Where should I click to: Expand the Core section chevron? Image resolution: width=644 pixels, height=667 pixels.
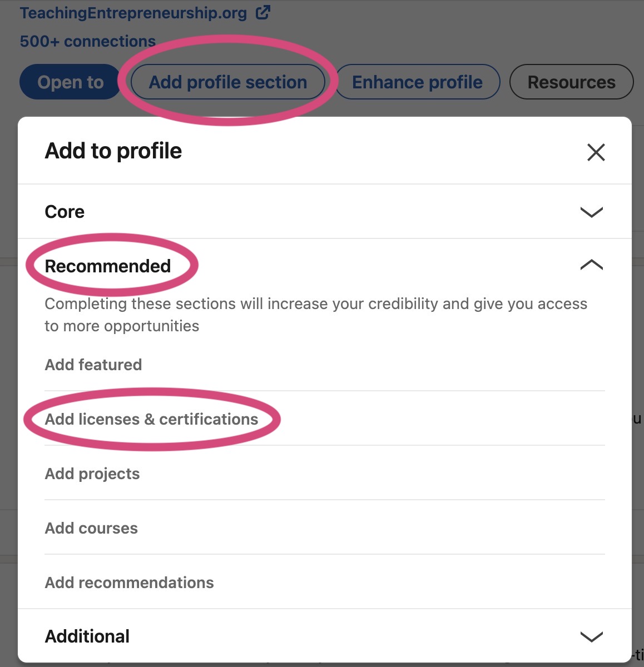(591, 212)
